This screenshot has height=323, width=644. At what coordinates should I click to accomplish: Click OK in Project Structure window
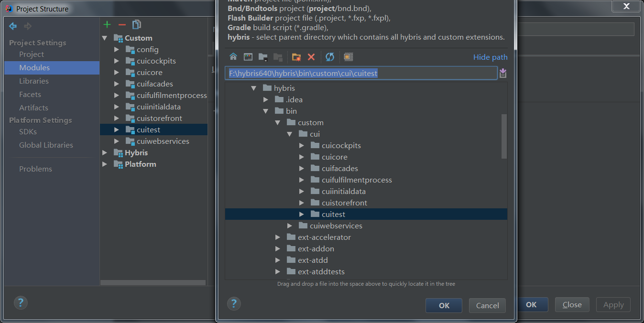[x=531, y=304]
